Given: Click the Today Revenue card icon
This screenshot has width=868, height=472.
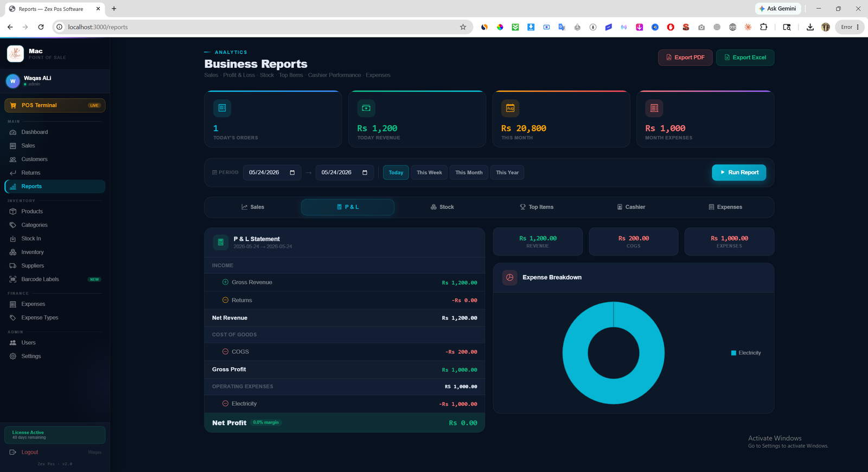Looking at the screenshot, I should coord(366,108).
